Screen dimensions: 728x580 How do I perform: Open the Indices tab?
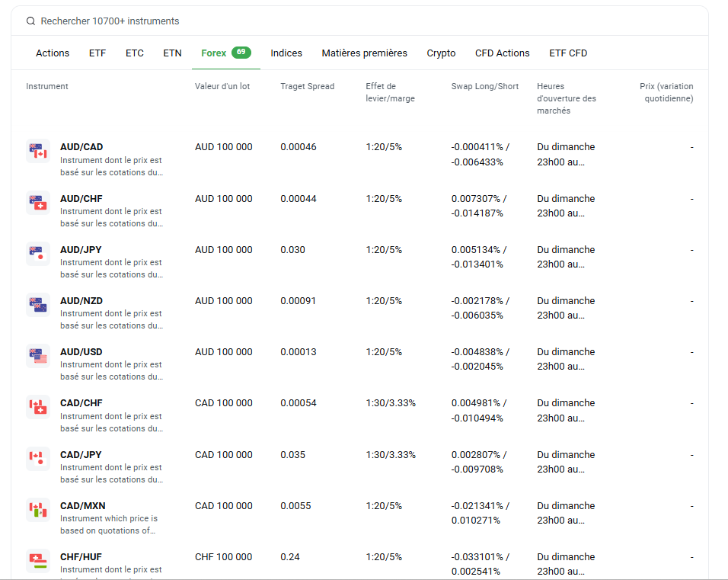coord(286,53)
